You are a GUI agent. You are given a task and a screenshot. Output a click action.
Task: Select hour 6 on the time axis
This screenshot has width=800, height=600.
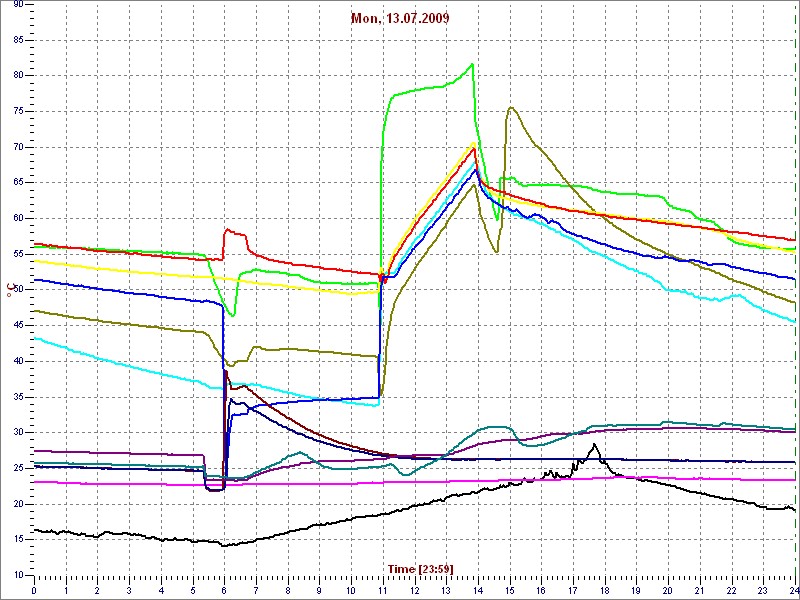224,590
